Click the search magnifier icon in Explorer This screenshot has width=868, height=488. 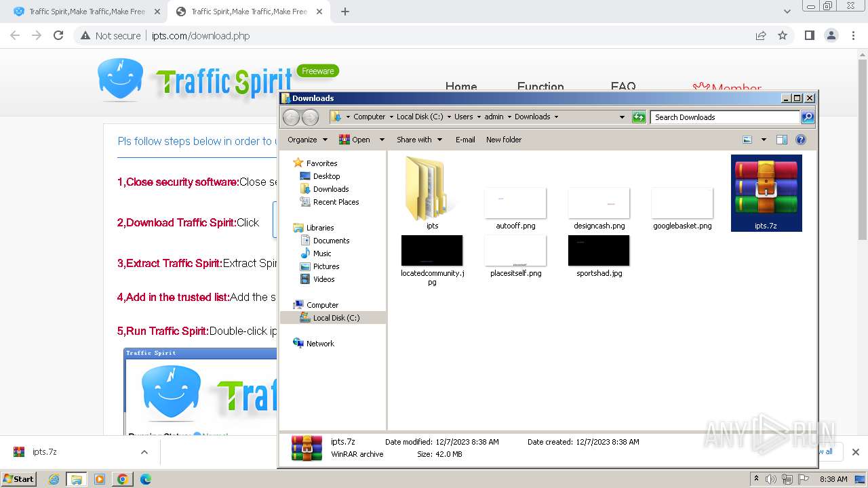point(807,117)
